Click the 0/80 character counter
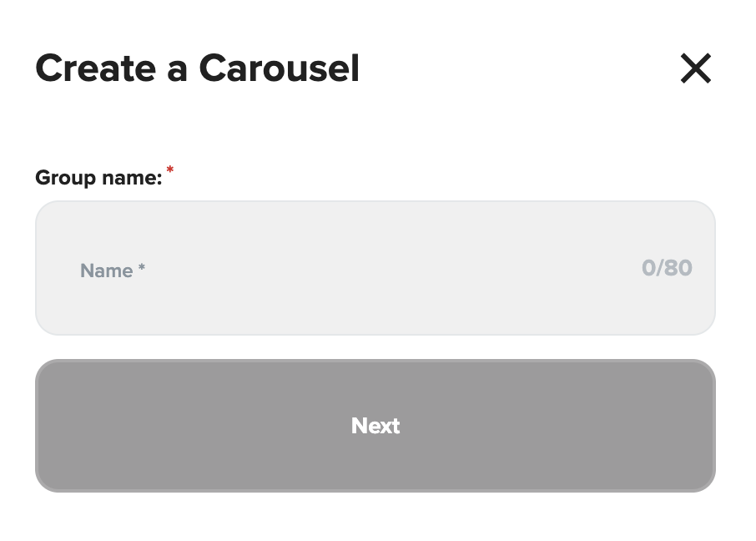The width and height of the screenshot is (756, 541). [x=667, y=268]
